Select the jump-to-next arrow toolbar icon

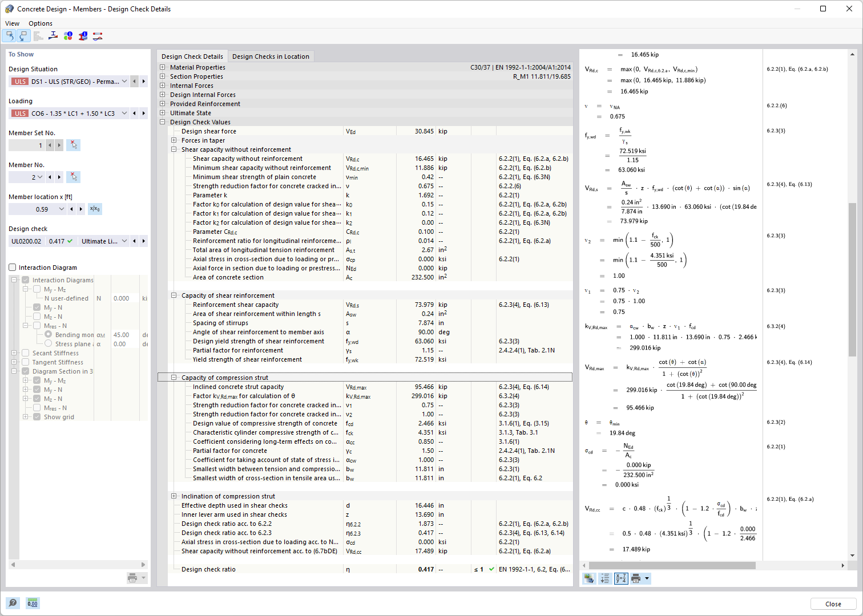(23, 35)
